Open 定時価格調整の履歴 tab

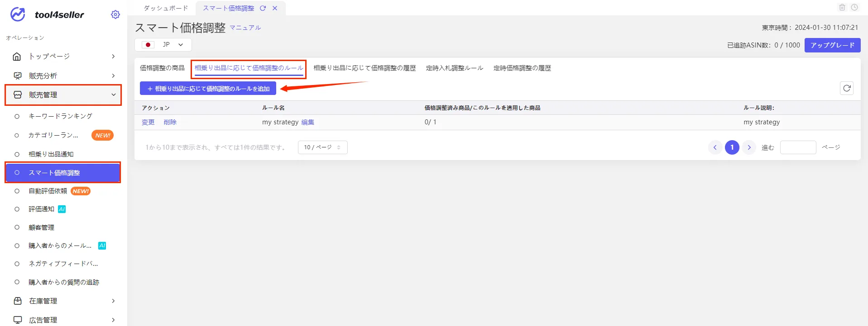click(522, 68)
